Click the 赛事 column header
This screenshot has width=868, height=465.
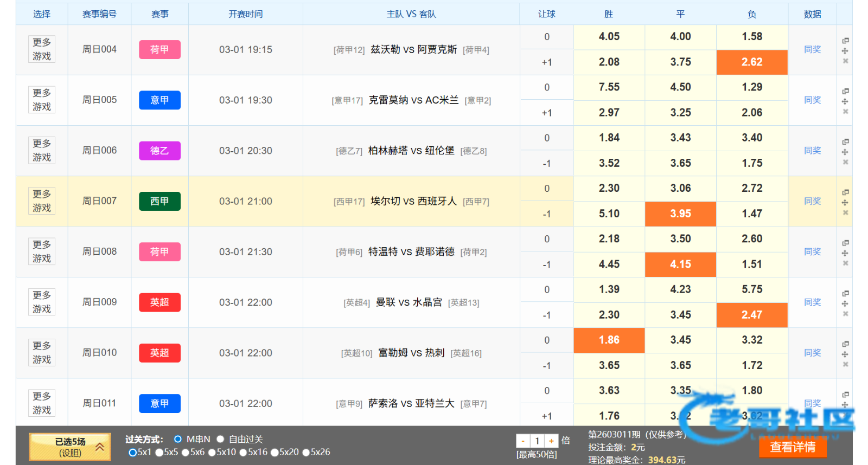click(159, 14)
